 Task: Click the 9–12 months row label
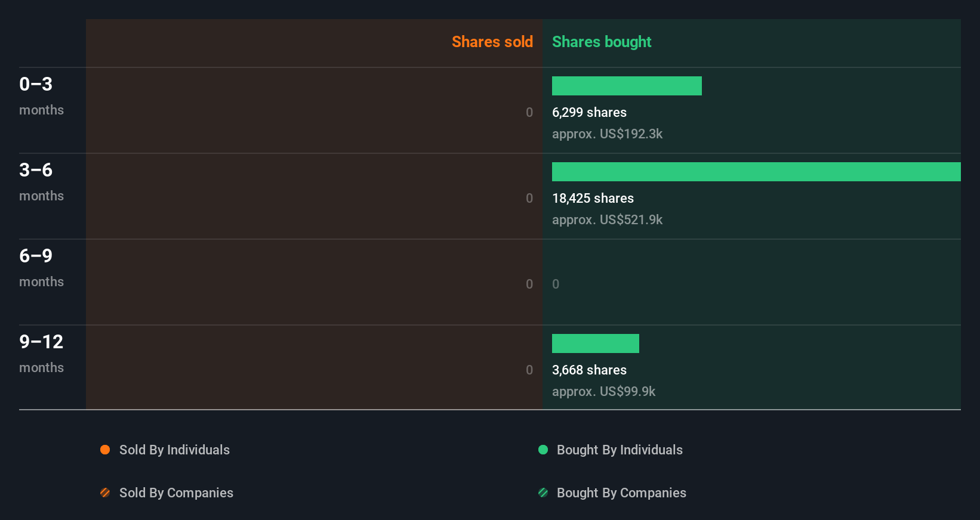click(41, 353)
